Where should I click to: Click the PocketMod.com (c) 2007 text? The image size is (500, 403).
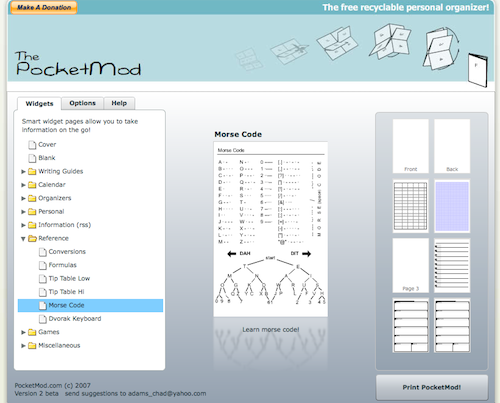[x=52, y=386]
